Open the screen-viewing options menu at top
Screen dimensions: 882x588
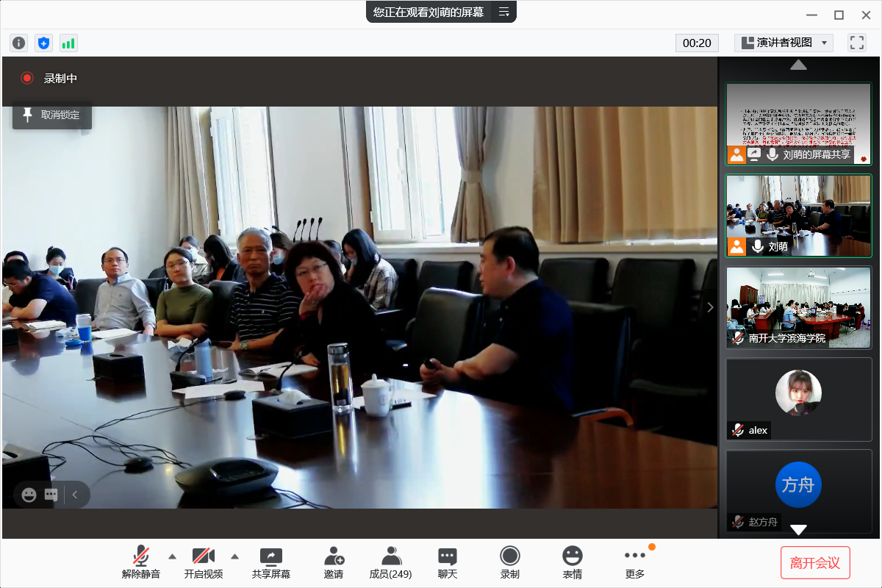click(504, 12)
